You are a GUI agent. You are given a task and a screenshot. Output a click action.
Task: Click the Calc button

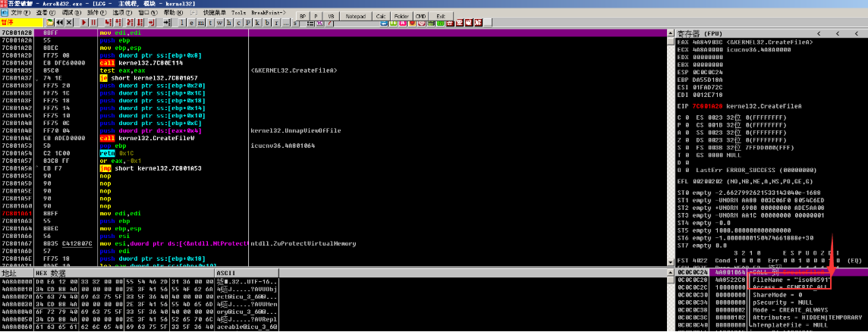click(381, 15)
